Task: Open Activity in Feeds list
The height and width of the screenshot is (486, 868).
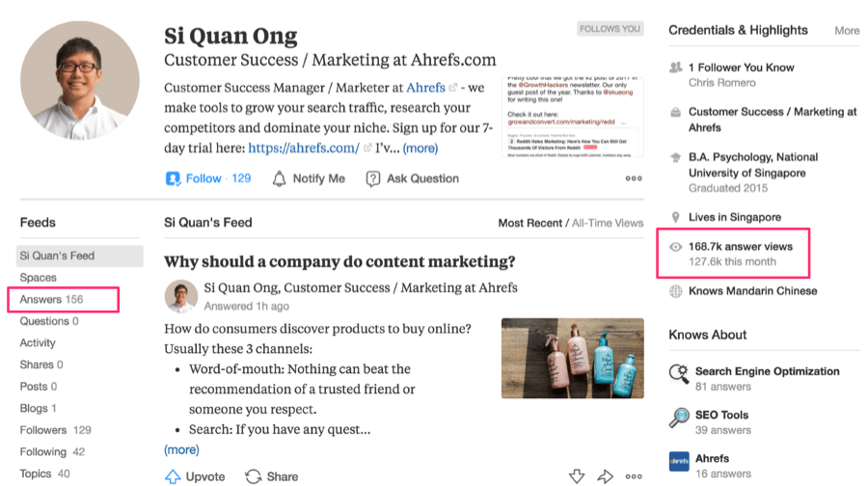Action: [x=38, y=342]
